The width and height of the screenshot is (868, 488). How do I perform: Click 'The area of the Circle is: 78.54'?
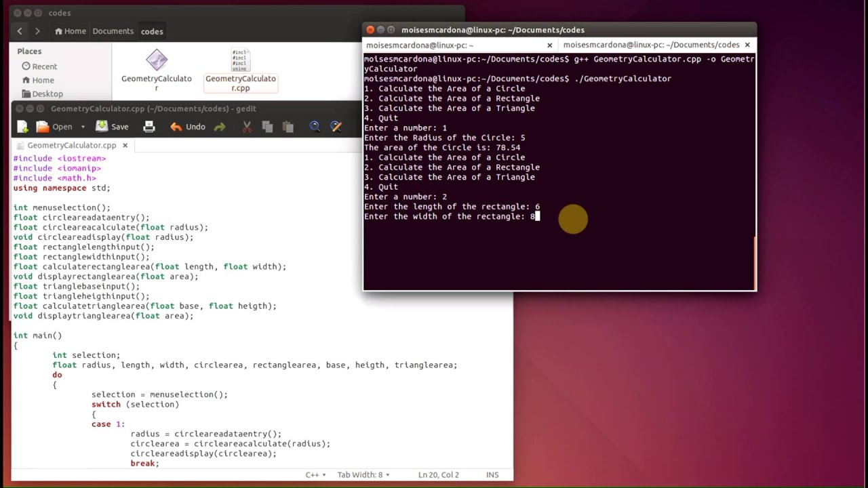click(442, 148)
